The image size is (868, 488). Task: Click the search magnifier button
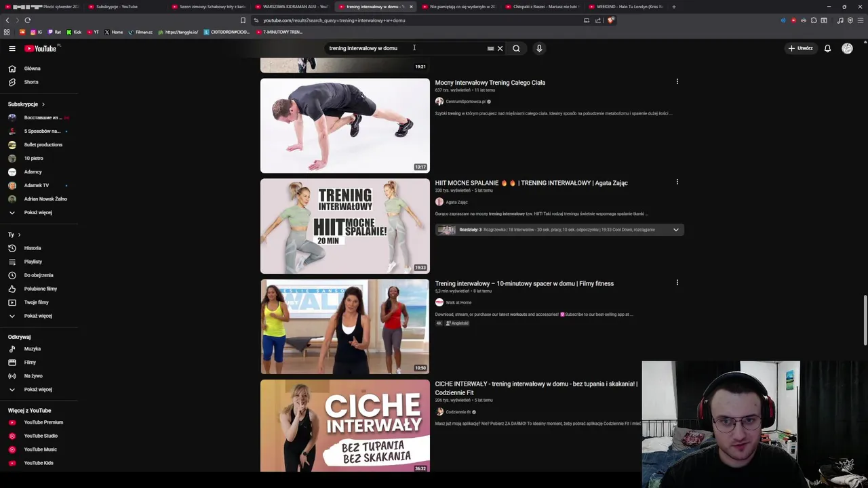[x=516, y=48]
